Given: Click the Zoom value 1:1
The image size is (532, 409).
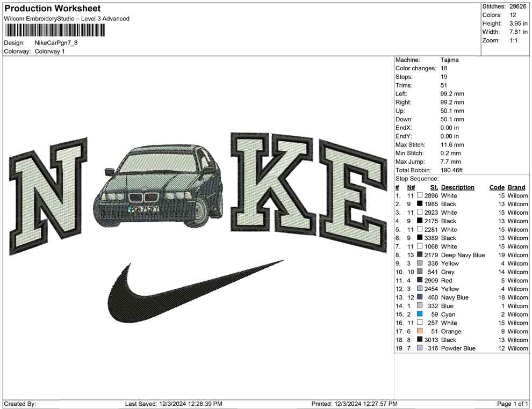Looking at the screenshot, I should click(514, 40).
